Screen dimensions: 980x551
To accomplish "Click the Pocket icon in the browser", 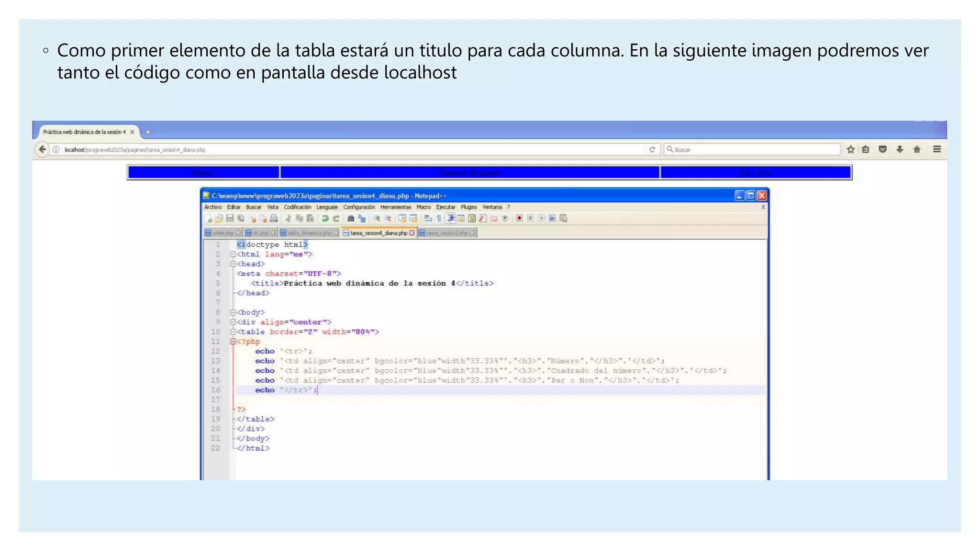I will coord(883,150).
